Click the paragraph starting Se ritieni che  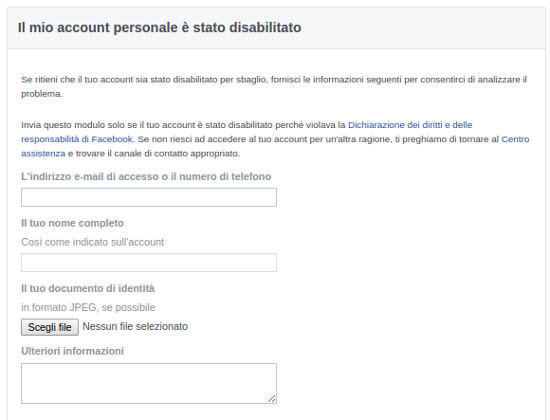[274, 87]
